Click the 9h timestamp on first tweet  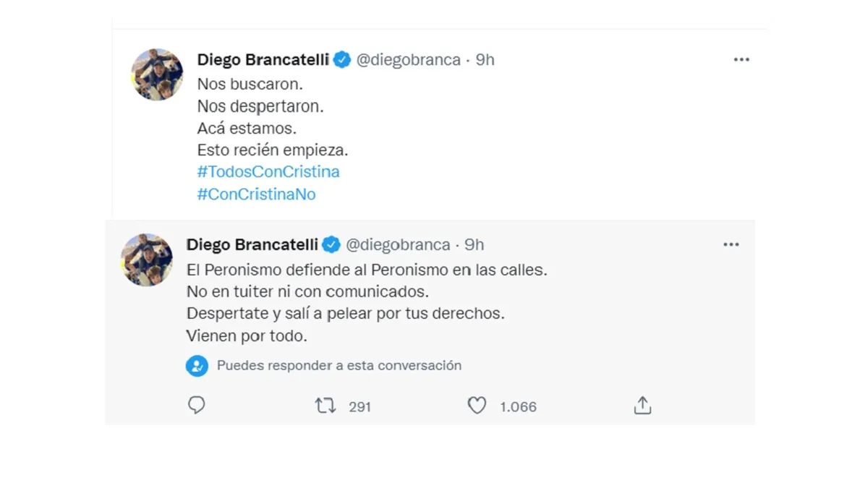pyautogui.click(x=485, y=60)
